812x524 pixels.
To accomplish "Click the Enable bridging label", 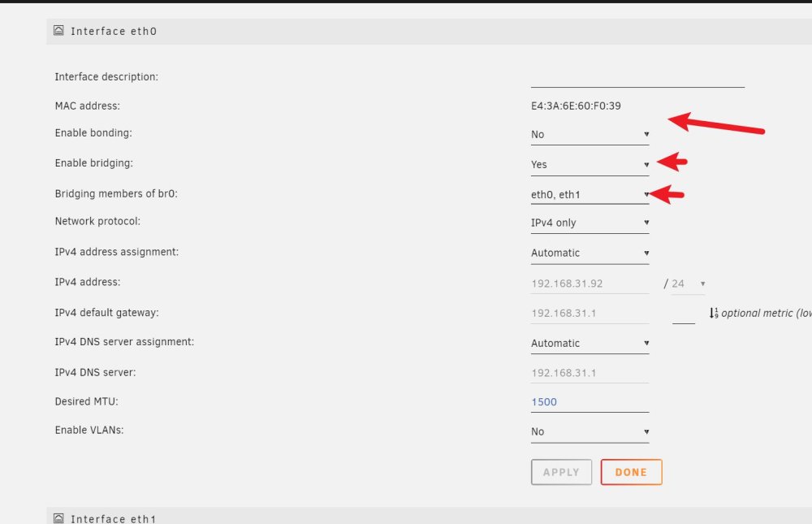I will (94, 162).
